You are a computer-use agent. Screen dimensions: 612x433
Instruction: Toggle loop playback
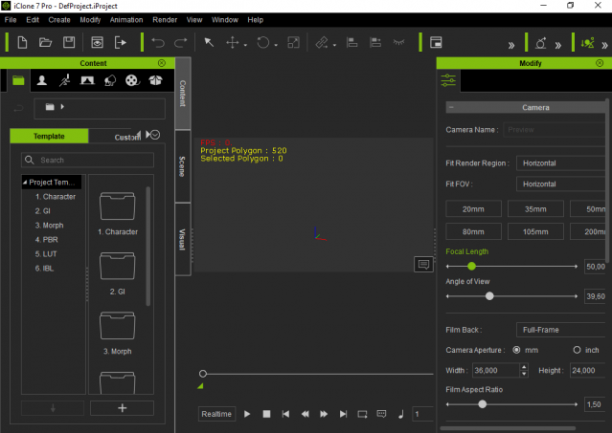pyautogui.click(x=362, y=414)
